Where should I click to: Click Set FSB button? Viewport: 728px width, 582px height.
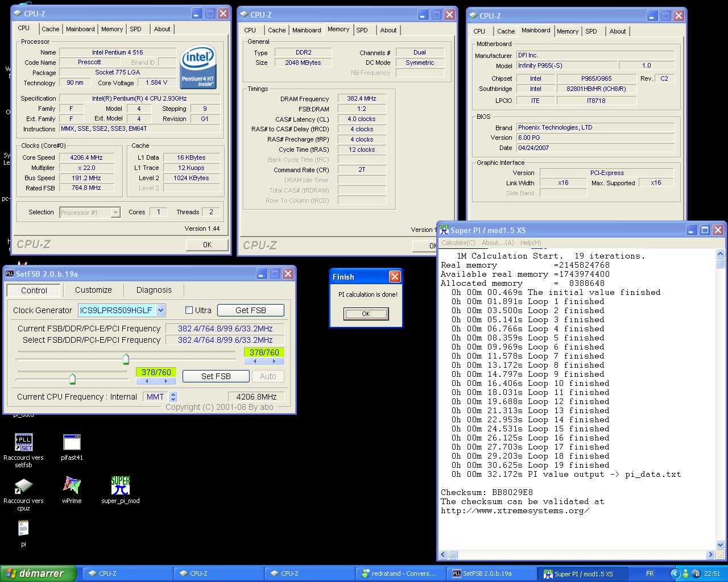tap(216, 376)
